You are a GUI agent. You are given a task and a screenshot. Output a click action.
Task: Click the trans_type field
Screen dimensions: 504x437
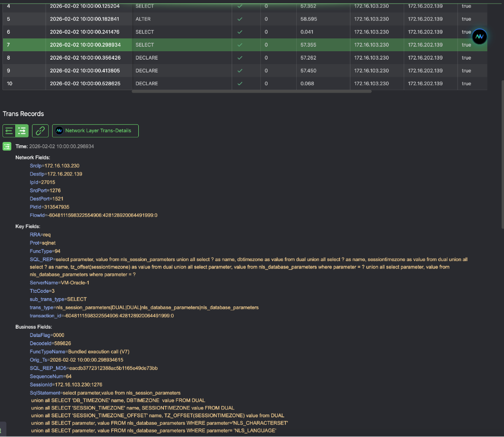click(x=144, y=307)
